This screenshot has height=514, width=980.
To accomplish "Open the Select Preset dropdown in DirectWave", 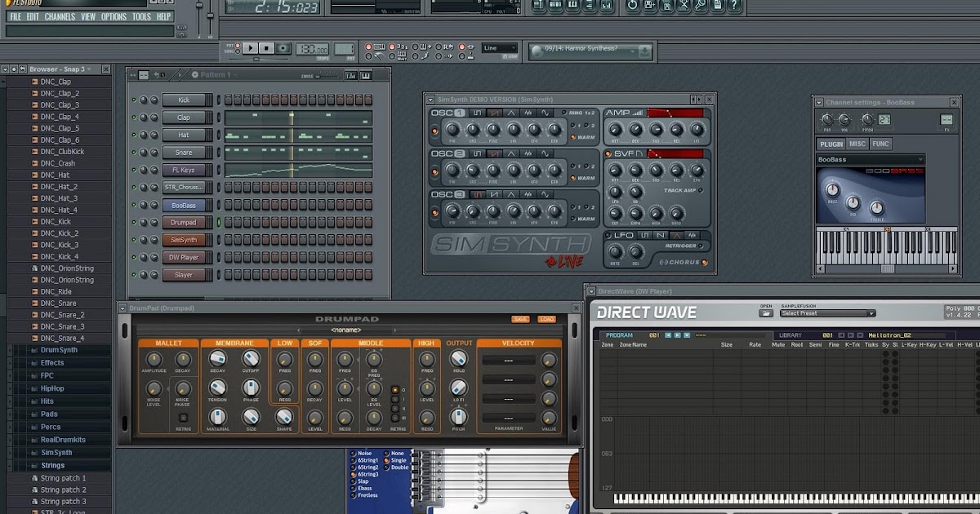I will point(826,313).
